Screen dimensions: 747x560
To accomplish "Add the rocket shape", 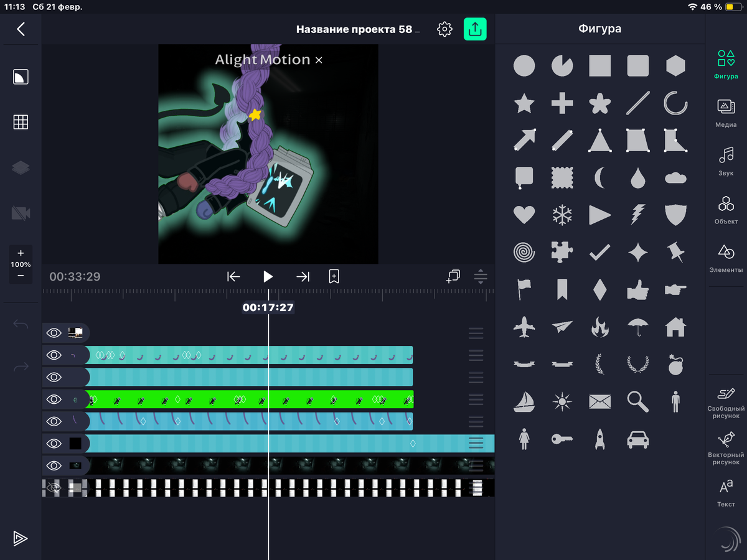I will (599, 439).
